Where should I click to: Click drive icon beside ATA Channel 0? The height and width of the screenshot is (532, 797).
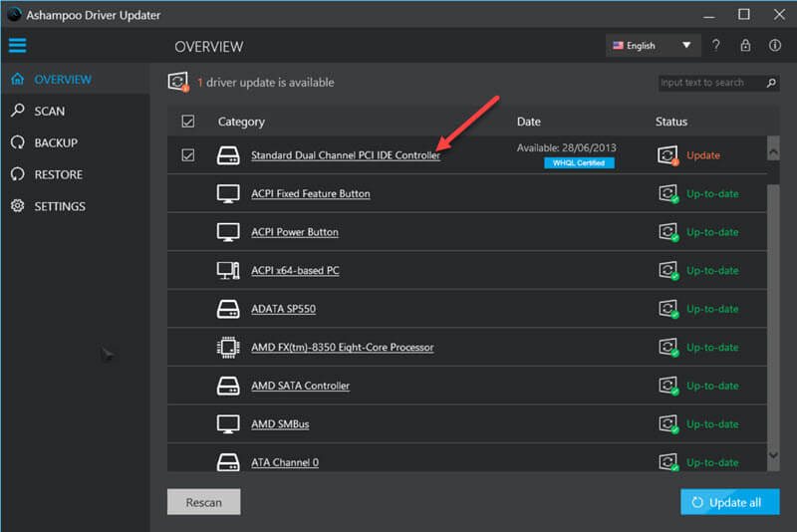coord(228,462)
